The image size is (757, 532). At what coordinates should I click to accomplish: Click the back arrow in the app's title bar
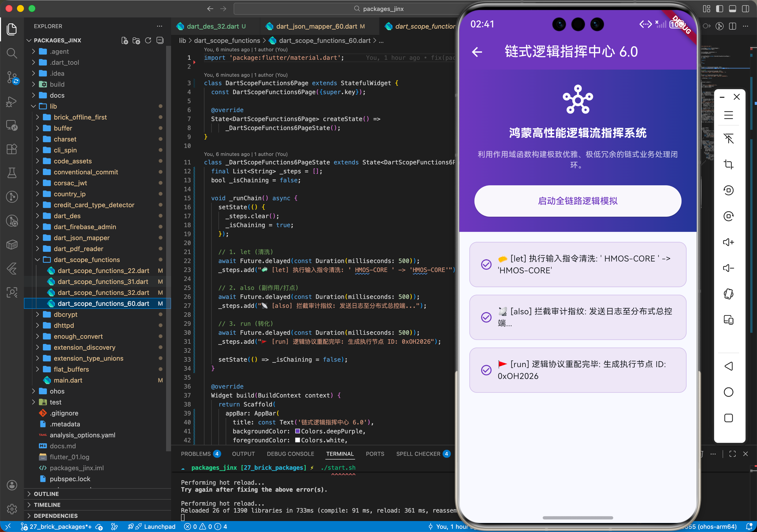(x=477, y=52)
